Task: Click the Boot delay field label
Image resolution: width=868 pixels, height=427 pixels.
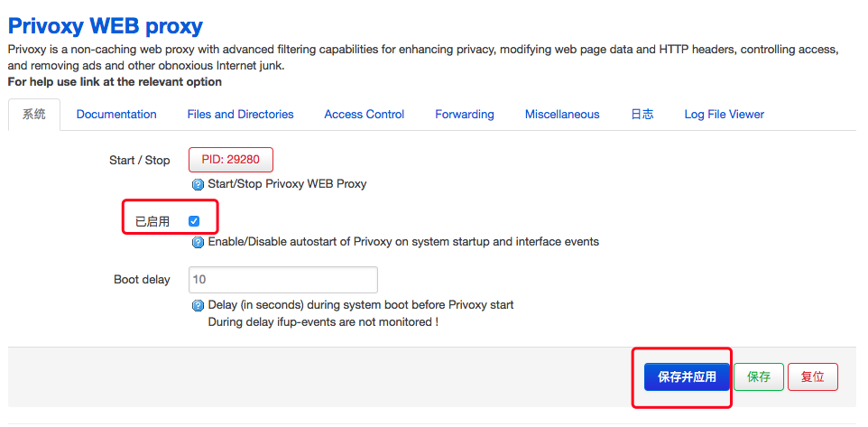Action: click(x=142, y=280)
